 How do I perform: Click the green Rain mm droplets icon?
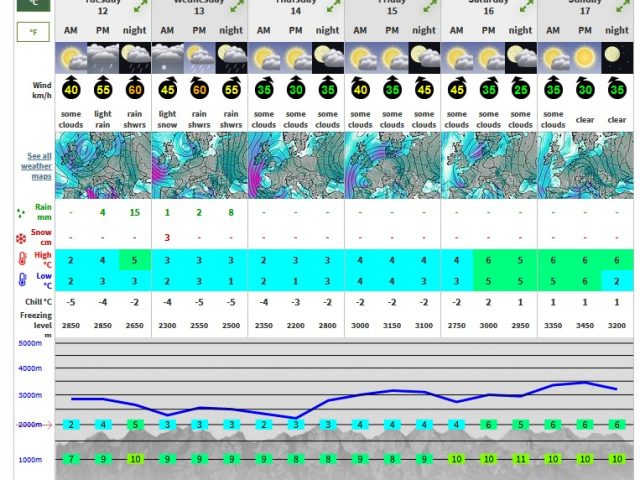pos(21,213)
